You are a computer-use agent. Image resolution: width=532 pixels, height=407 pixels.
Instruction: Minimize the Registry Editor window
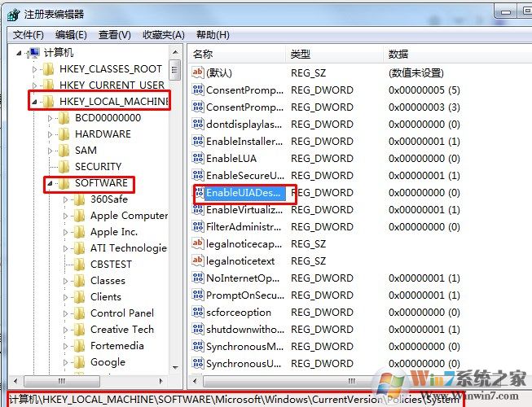(x=506, y=13)
